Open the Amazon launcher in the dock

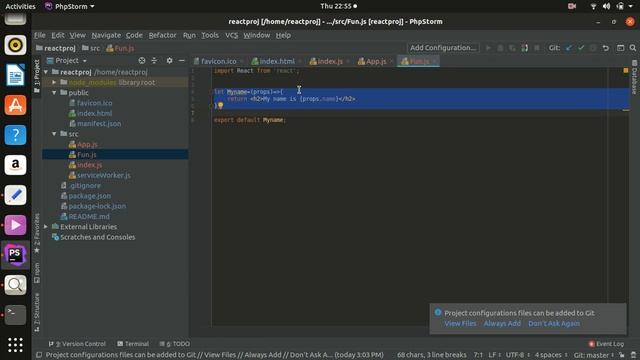point(16,165)
